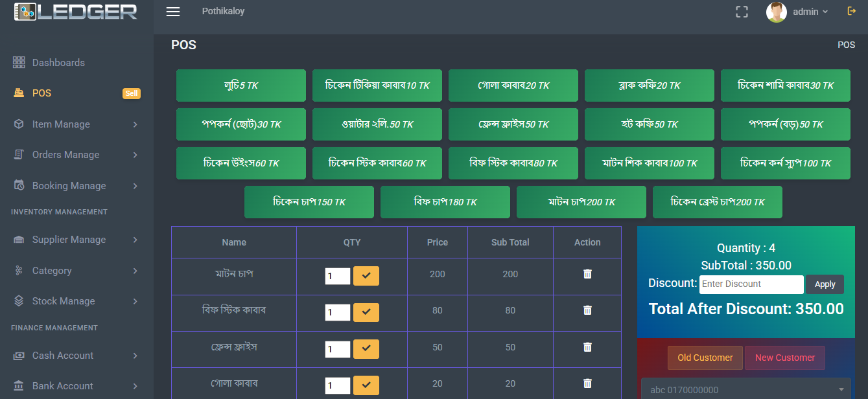Click the trash icon for গোলা কাবাব
This screenshot has height=399, width=868.
587,383
